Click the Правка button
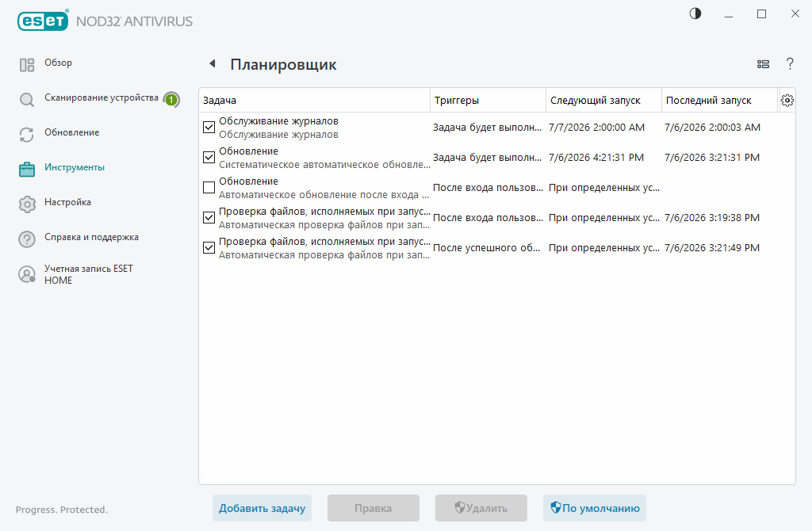 (x=373, y=508)
